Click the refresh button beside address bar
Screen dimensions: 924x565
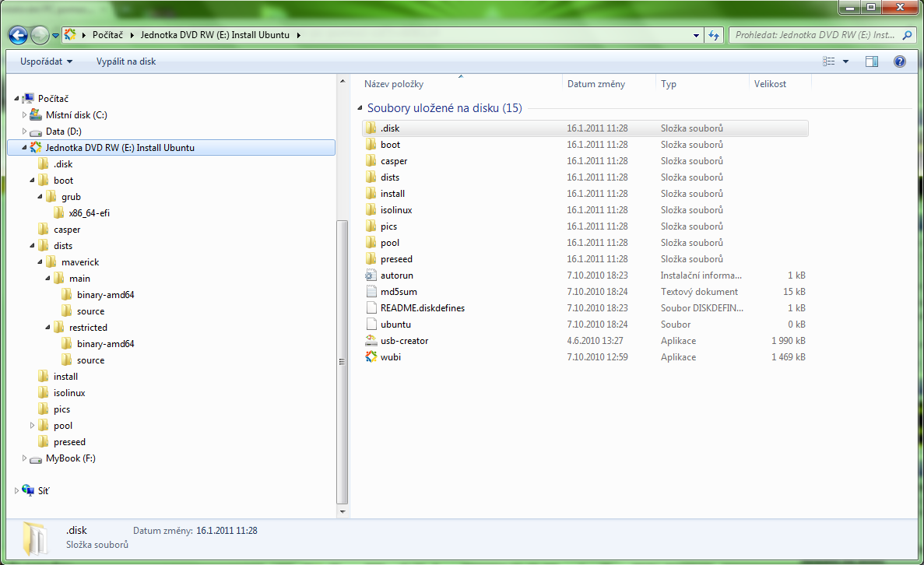(714, 35)
